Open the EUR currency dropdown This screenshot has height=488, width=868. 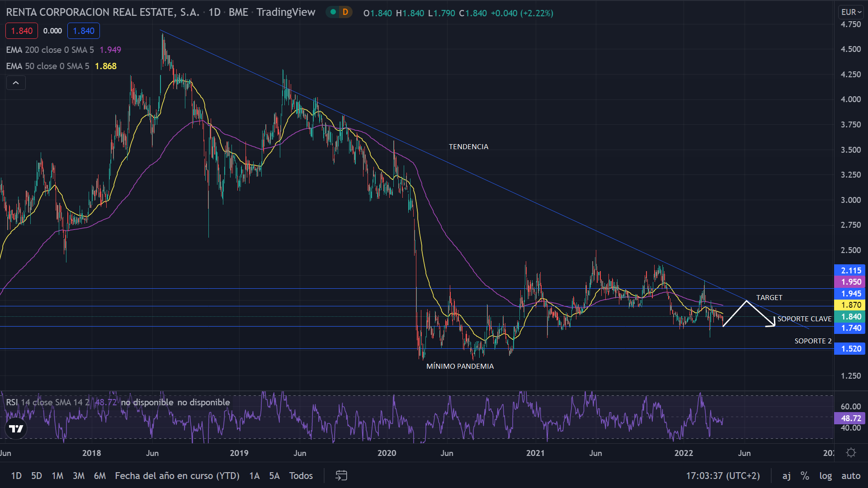click(851, 12)
